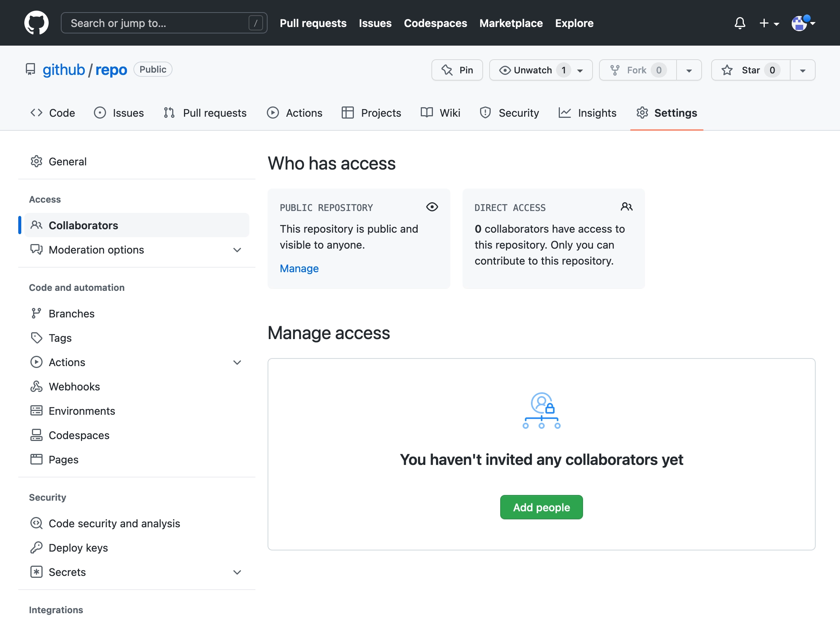The width and height of the screenshot is (840, 628).
Task: Click the people icon on Direct Access card
Action: [627, 207]
